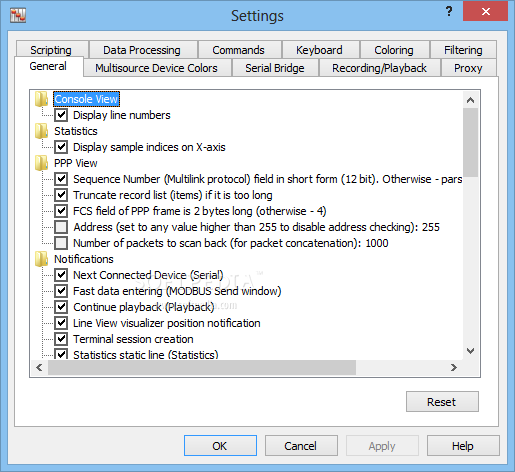515x472 pixels.
Task: Switch to the Serial Bridge tab
Action: click(275, 68)
